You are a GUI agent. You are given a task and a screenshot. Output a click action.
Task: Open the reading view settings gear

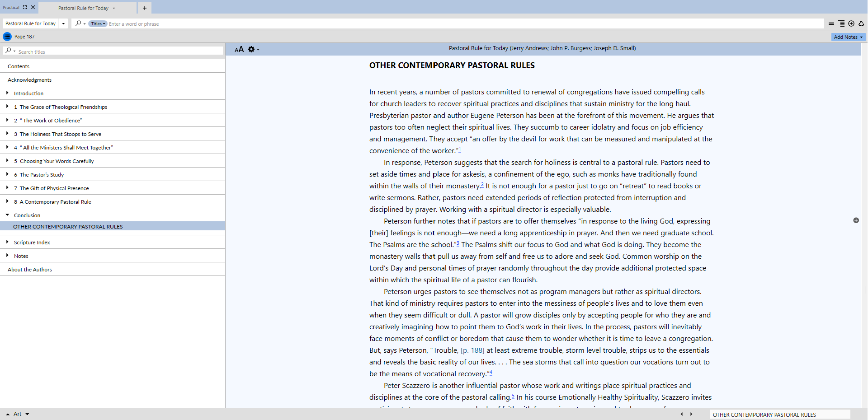pos(251,49)
